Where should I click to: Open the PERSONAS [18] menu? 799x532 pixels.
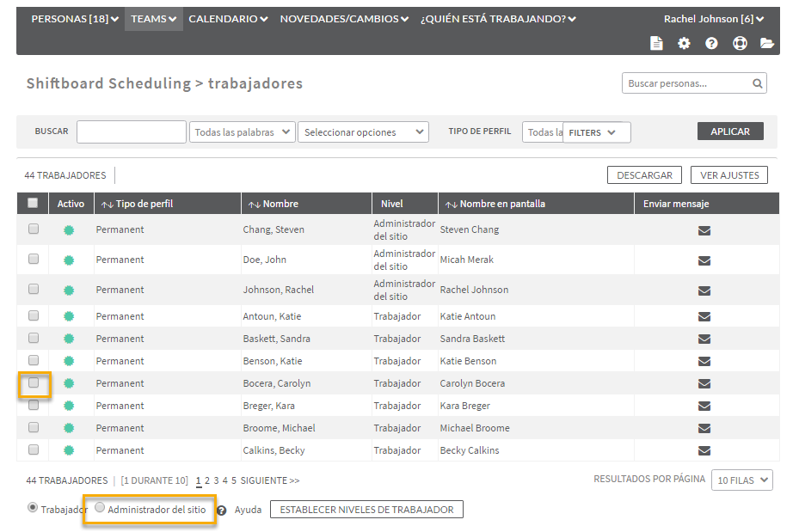tap(75, 19)
